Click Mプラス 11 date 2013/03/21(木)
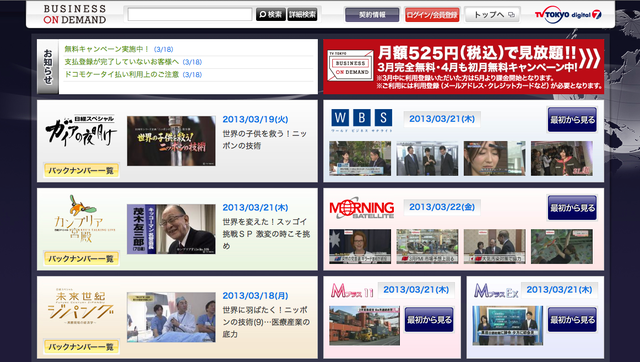 [x=416, y=290]
